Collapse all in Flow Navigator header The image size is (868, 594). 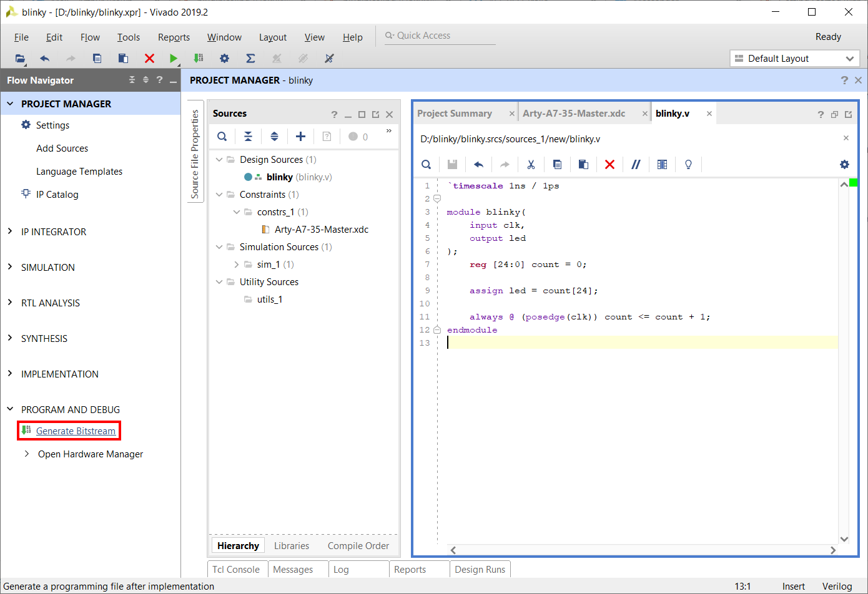(x=132, y=80)
